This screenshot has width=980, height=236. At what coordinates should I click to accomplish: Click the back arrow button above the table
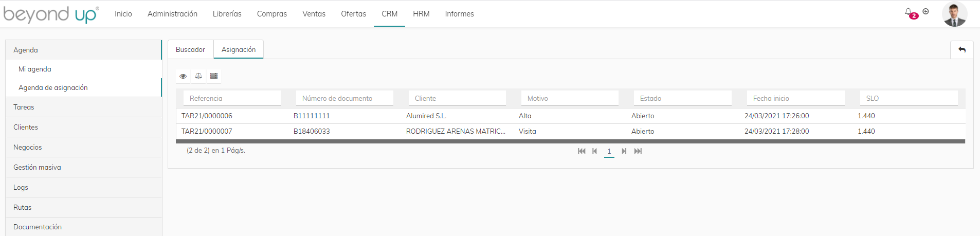962,50
